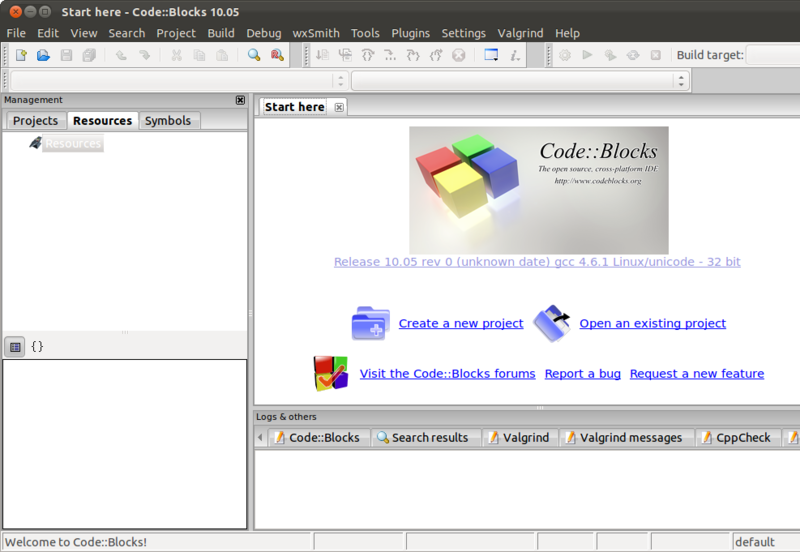Open the left code-completion scope dropdown
This screenshot has width=800, height=552.
coord(179,81)
